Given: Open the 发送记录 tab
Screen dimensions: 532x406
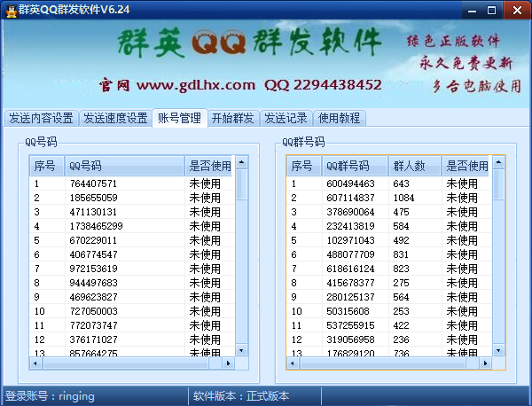Looking at the screenshot, I should pyautogui.click(x=286, y=119).
